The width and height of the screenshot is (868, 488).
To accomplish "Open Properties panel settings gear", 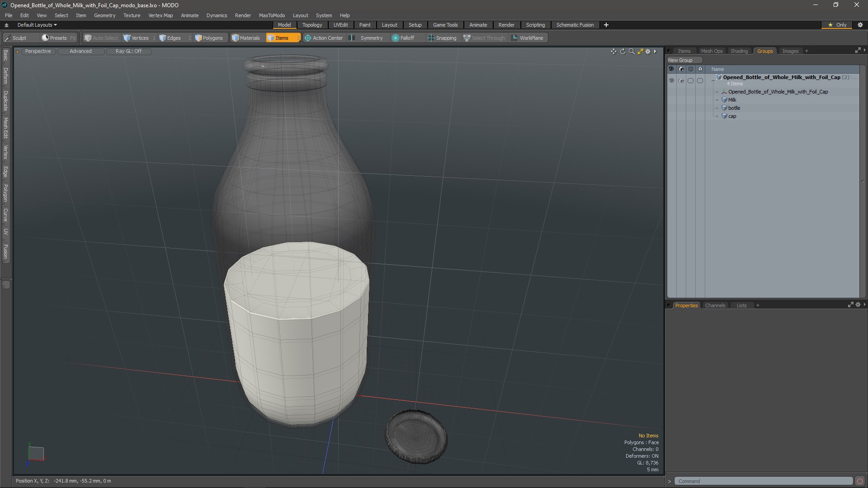I will [858, 305].
